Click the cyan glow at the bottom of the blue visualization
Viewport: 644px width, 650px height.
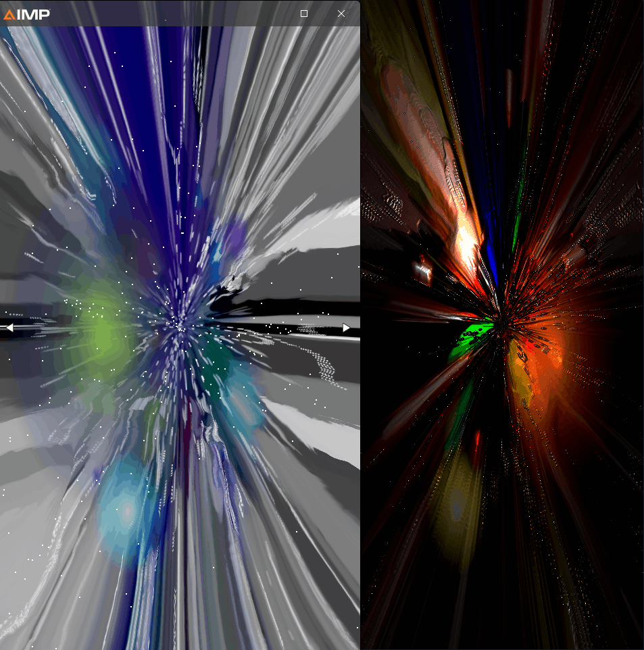124,510
